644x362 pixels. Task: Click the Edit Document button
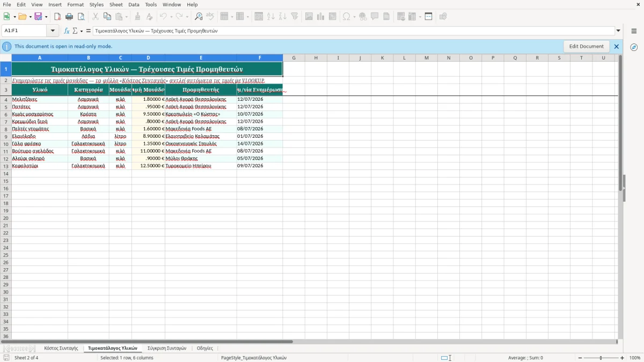587,47
